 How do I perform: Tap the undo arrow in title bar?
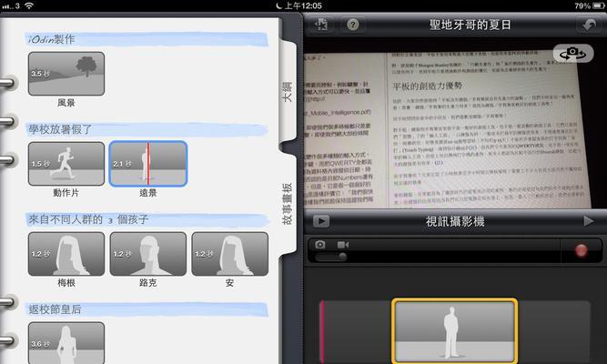589,25
